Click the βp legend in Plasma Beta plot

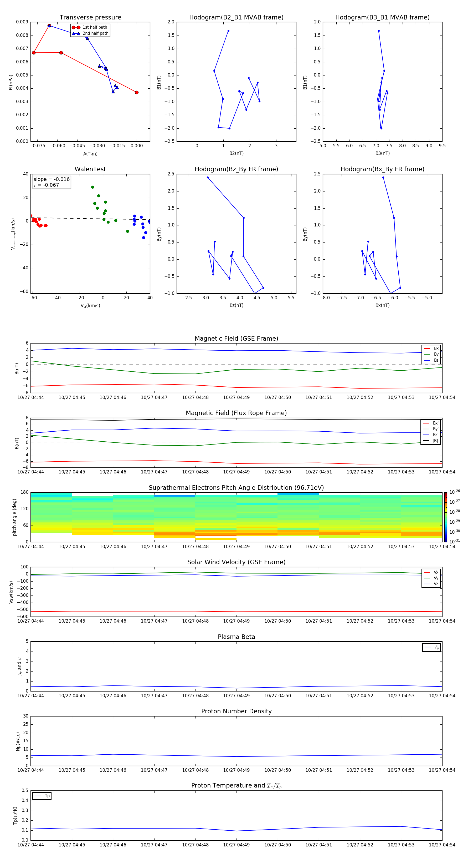tap(431, 647)
